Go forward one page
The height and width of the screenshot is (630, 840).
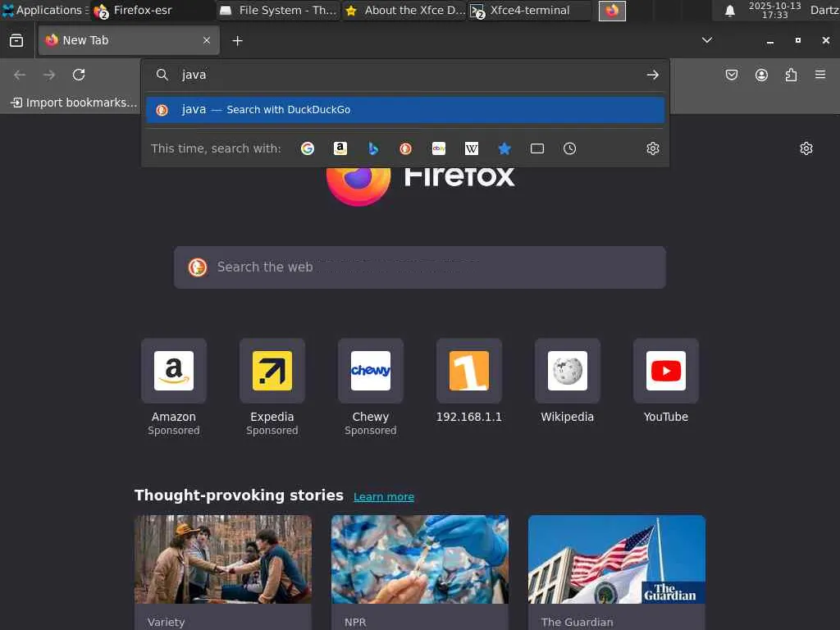[x=49, y=75]
